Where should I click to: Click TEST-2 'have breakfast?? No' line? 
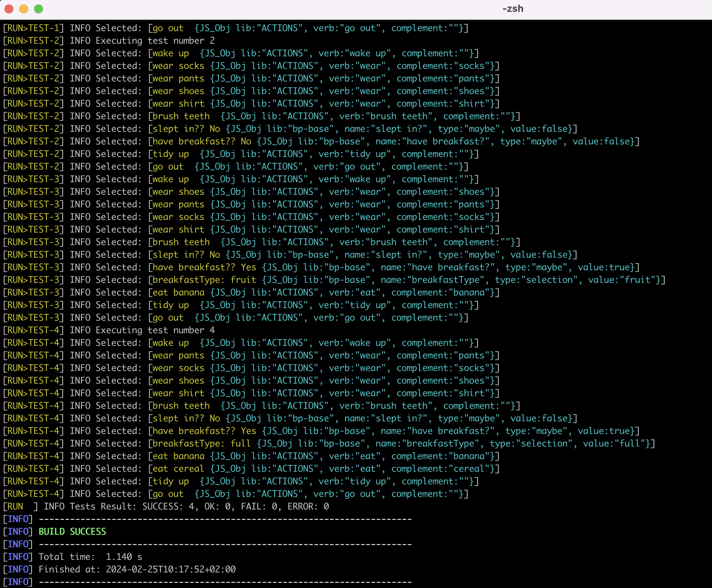tap(322, 141)
